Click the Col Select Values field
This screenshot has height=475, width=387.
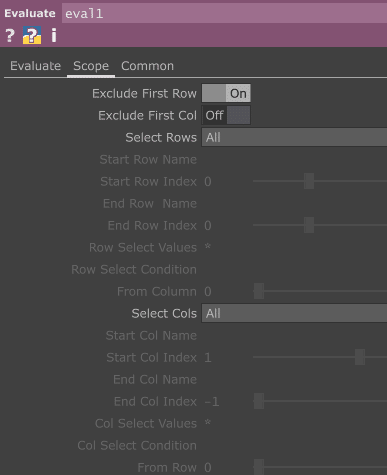tap(294, 423)
